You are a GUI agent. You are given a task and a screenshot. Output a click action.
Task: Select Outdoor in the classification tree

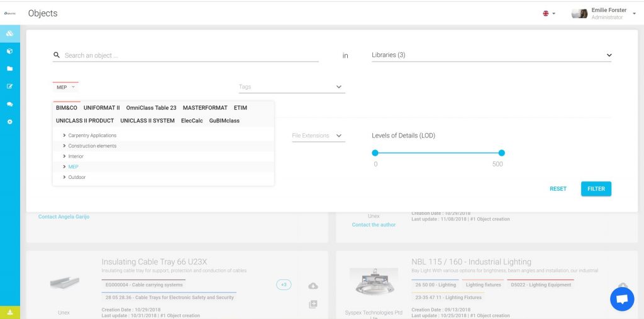coord(77,177)
